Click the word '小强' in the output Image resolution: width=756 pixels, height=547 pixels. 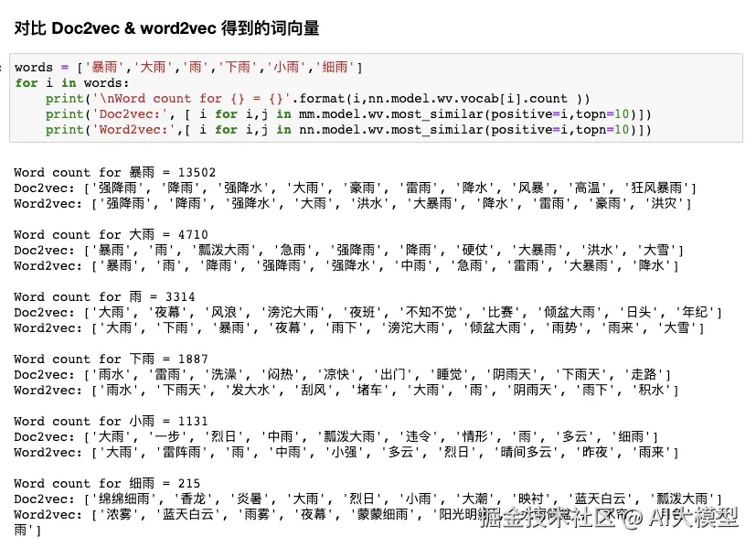pos(345,453)
